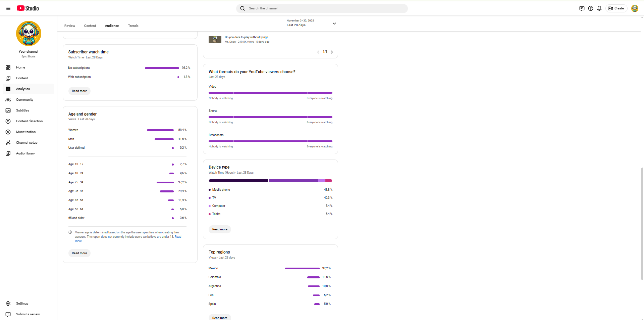Switch to the Trends tab
The height and width of the screenshot is (320, 644).
pyautogui.click(x=133, y=26)
